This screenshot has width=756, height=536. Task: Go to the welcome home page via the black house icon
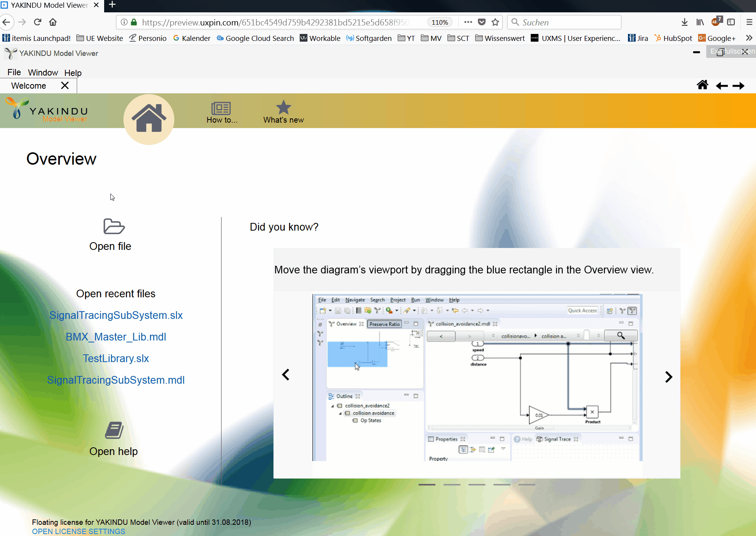tap(702, 85)
